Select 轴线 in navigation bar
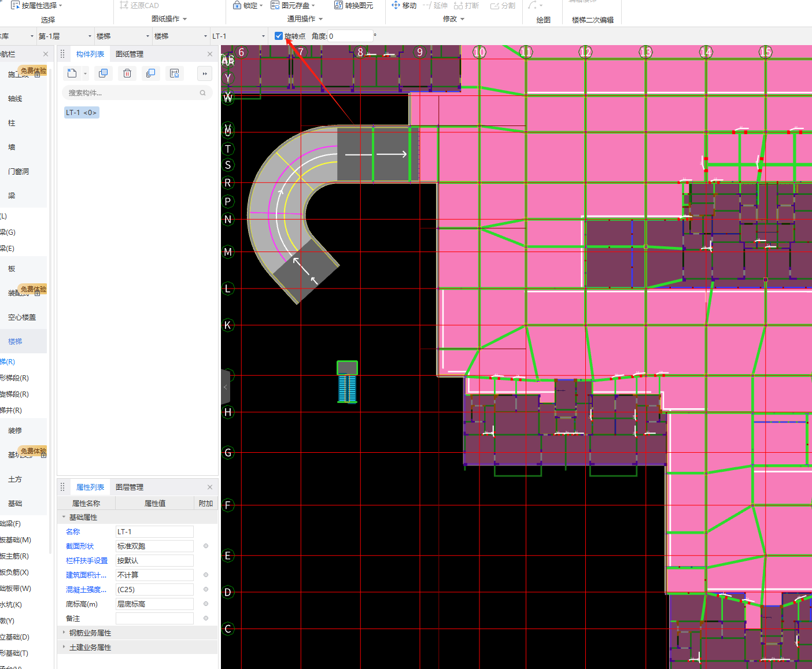Viewport: 812px width, 669px height. pos(15,99)
